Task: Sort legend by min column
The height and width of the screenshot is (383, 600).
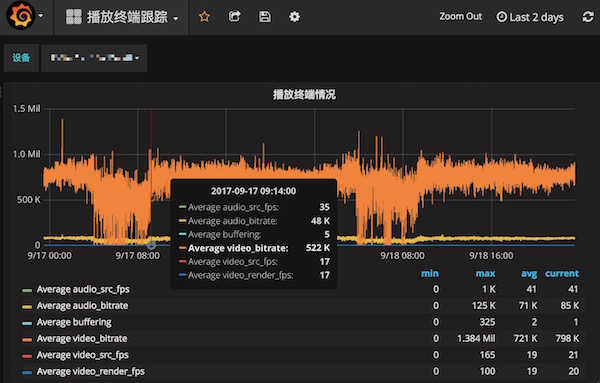Action: (x=430, y=274)
